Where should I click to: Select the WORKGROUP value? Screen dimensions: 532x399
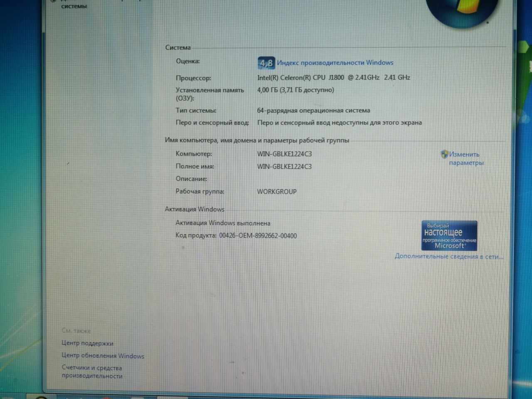[277, 192]
